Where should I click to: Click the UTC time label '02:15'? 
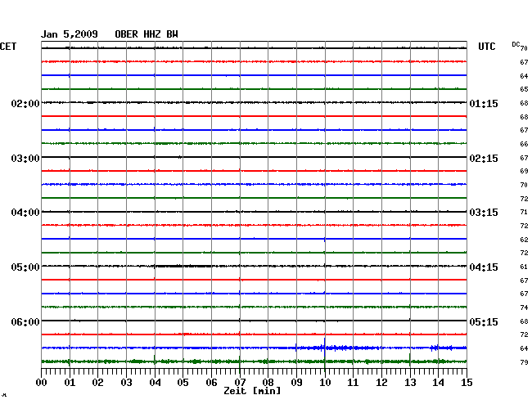coord(484,159)
